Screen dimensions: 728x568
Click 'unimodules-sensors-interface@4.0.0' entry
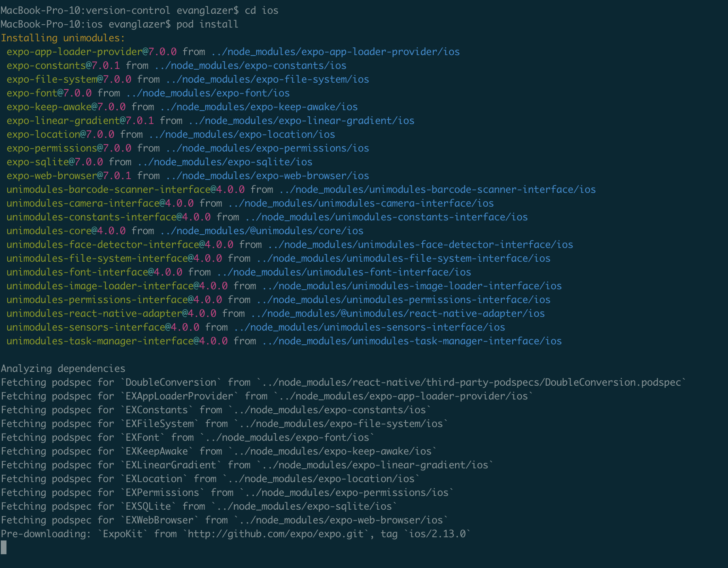click(x=103, y=327)
